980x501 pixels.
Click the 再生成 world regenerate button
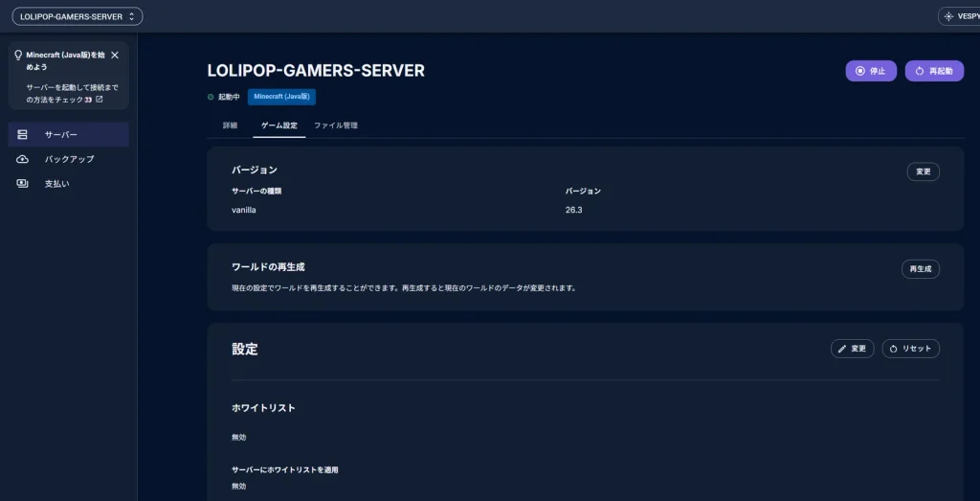point(920,269)
